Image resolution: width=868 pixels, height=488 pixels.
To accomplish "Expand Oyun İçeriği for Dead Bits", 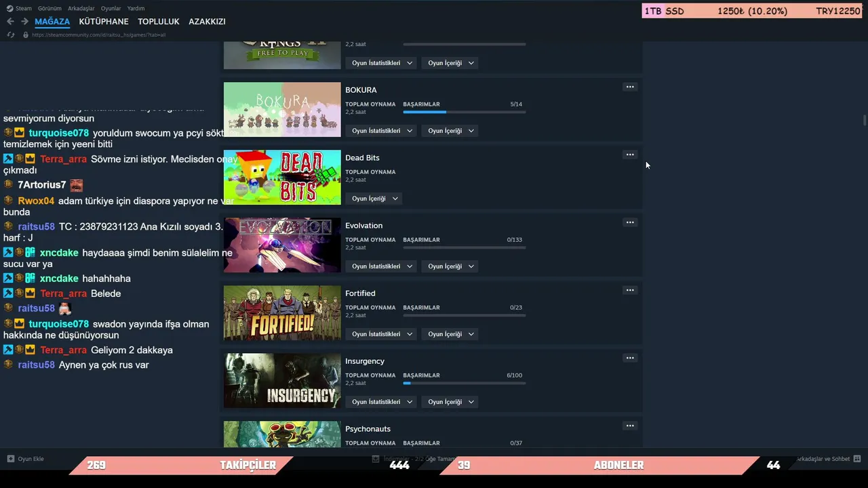I will [x=374, y=199].
